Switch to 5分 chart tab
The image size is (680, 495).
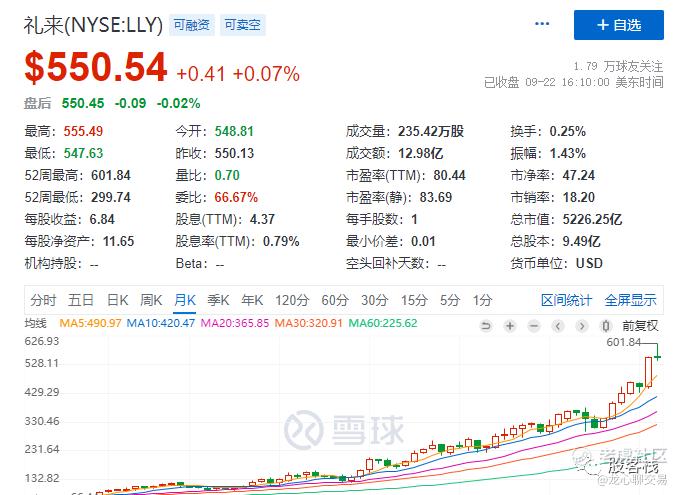point(450,300)
